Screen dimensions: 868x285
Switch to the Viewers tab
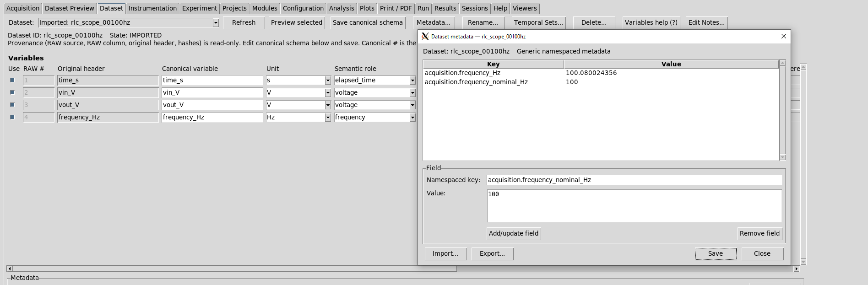[525, 8]
